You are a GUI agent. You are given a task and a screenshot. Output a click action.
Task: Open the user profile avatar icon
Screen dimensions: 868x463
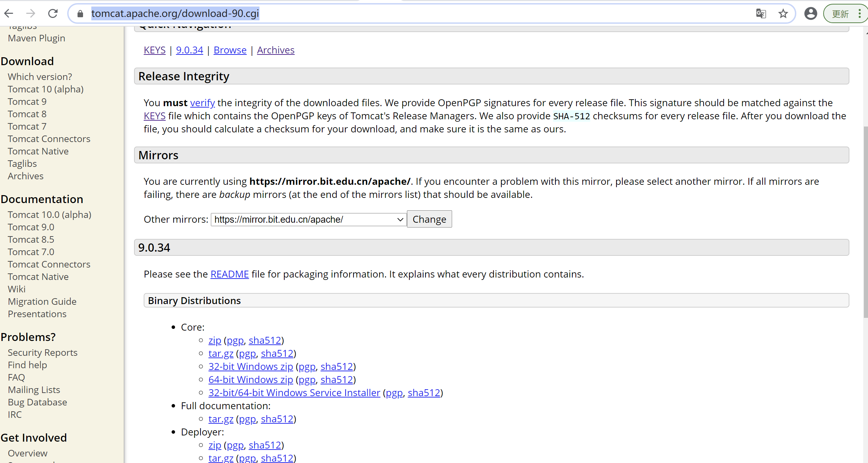(x=810, y=13)
